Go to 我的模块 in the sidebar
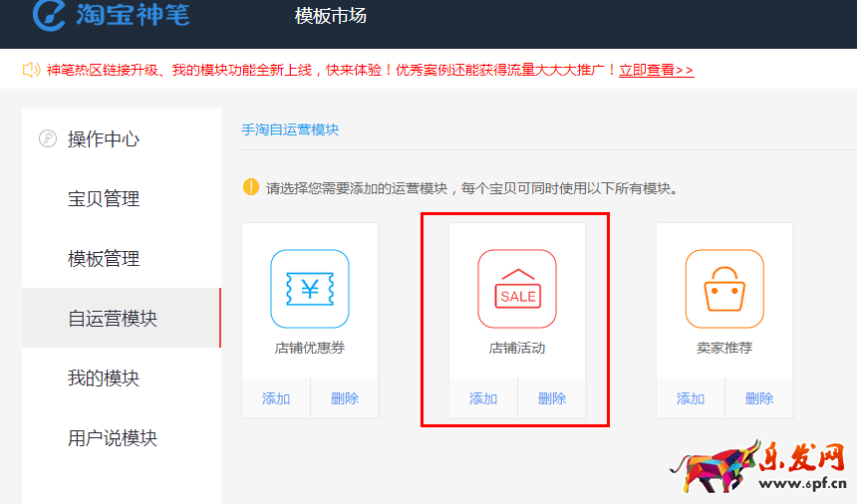The width and height of the screenshot is (857, 504). pyautogui.click(x=104, y=378)
